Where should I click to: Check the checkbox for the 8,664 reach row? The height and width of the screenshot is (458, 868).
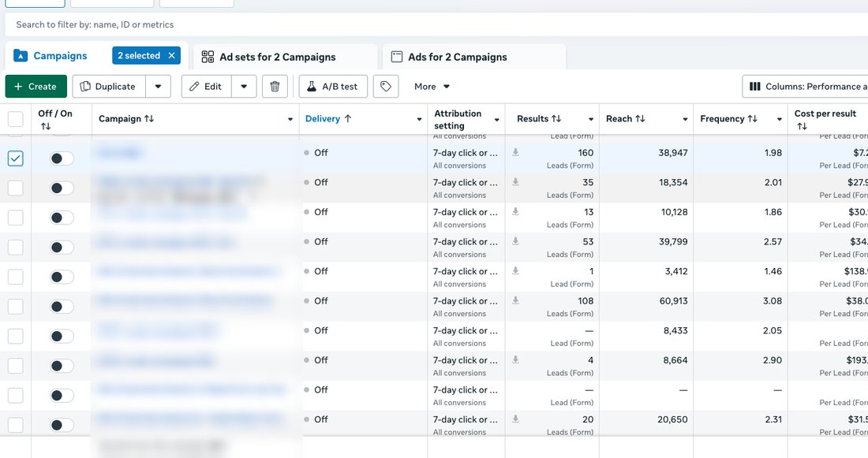(x=16, y=366)
